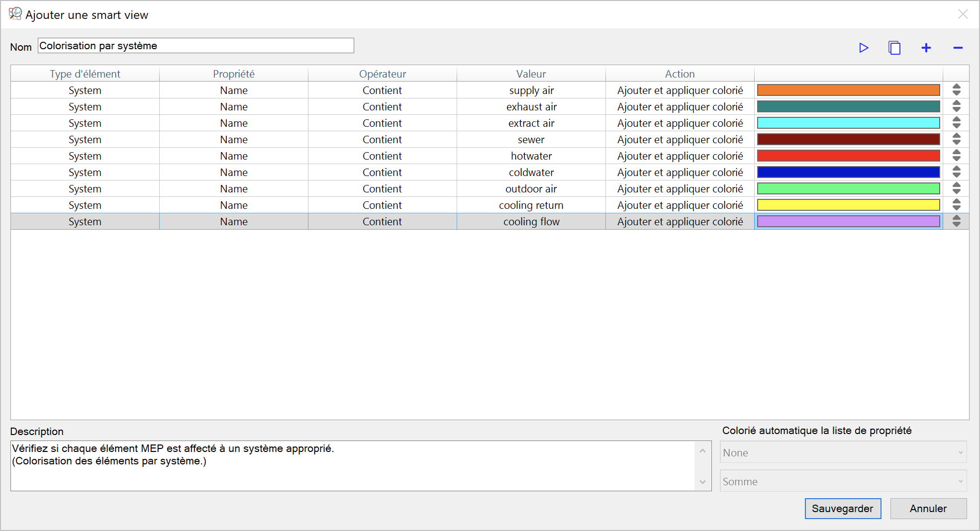Open the green swatch for outdoor air
The width and height of the screenshot is (980, 531).
tap(848, 188)
